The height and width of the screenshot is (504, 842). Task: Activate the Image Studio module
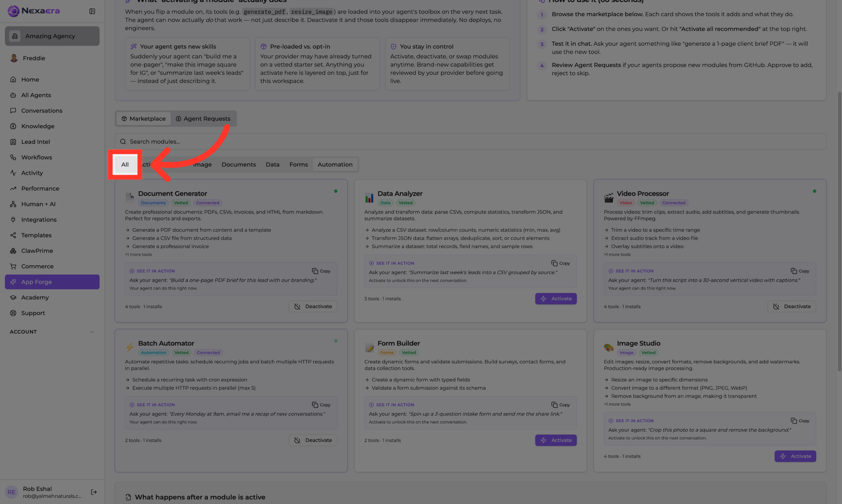coord(795,456)
